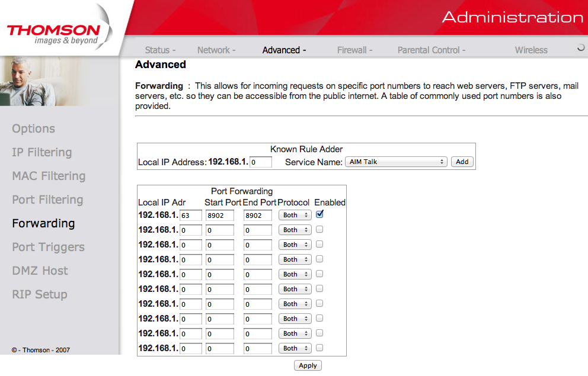588x376 pixels.
Task: Open the Service Name dropdown showing AIM Talk
Action: click(x=396, y=162)
